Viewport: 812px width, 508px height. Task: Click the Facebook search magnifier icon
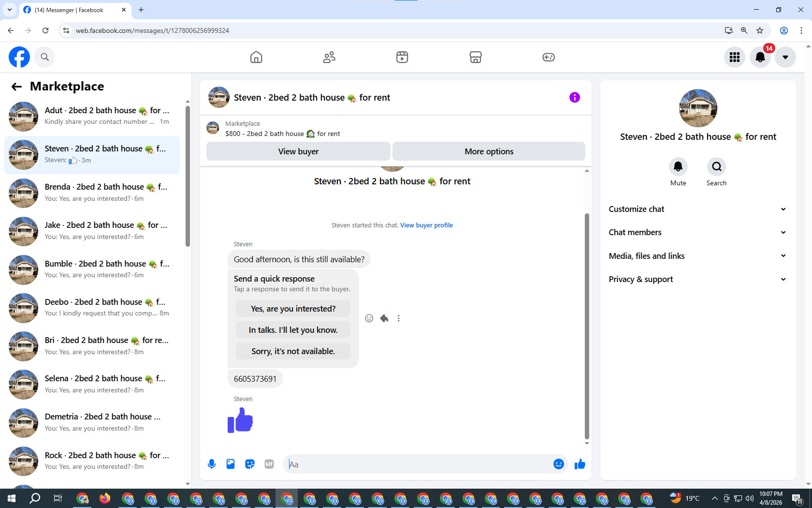(x=44, y=57)
